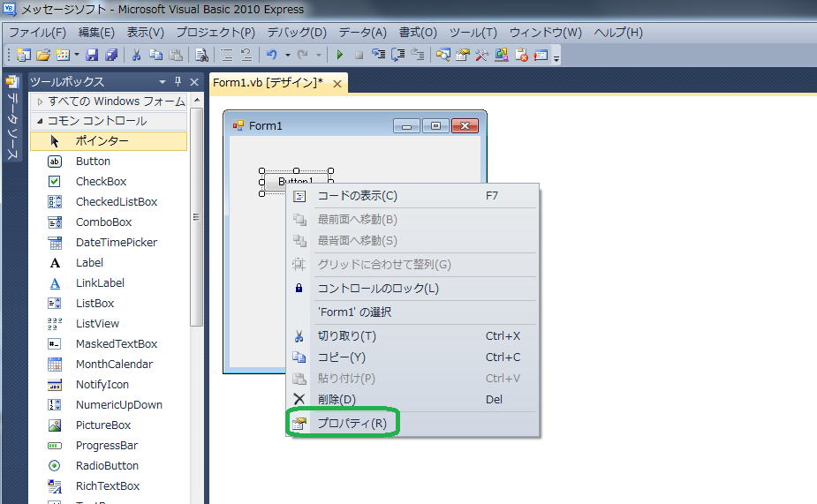Click the Step Out toolbar icon
Image resolution: width=817 pixels, height=504 pixels.
pyautogui.click(x=418, y=54)
